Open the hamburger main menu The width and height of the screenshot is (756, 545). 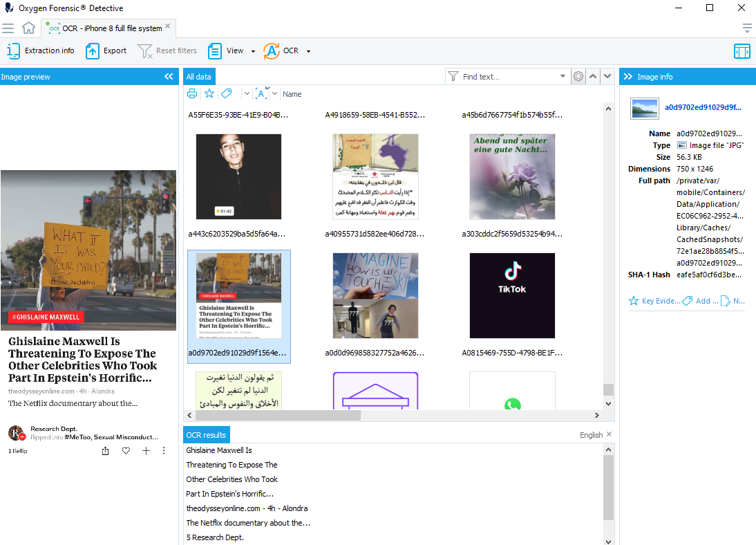[8, 28]
